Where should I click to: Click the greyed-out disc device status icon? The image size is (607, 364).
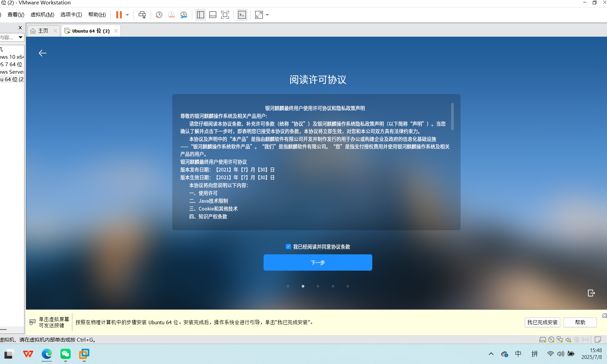(x=577, y=340)
